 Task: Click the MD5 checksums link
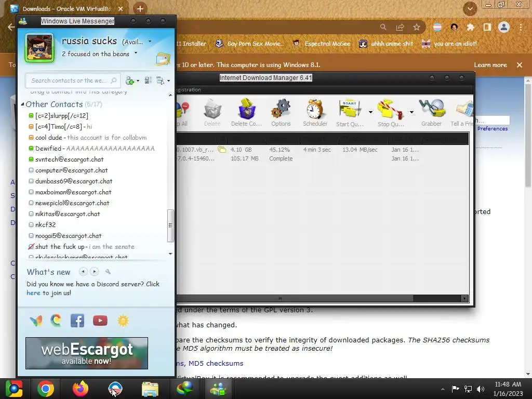[x=216, y=363]
